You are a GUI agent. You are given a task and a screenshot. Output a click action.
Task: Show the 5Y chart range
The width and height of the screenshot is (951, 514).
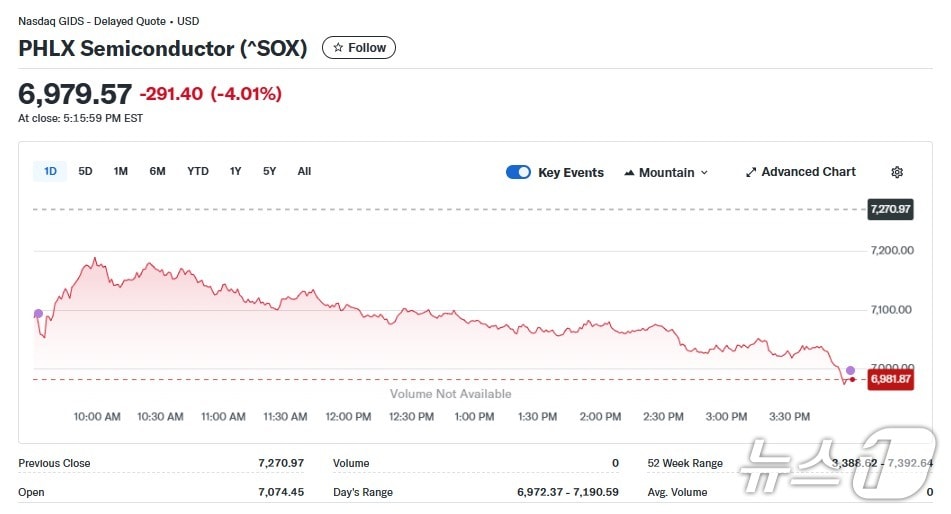(270, 171)
